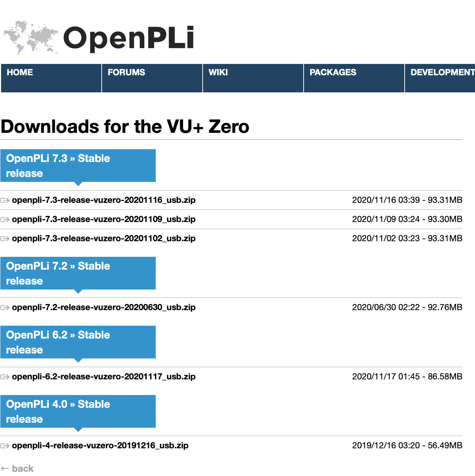Click the download icon beside openpli-4-release-vuzero-20191216_usb.zip
Viewport: 475px width, 476px height.
[x=5, y=446]
